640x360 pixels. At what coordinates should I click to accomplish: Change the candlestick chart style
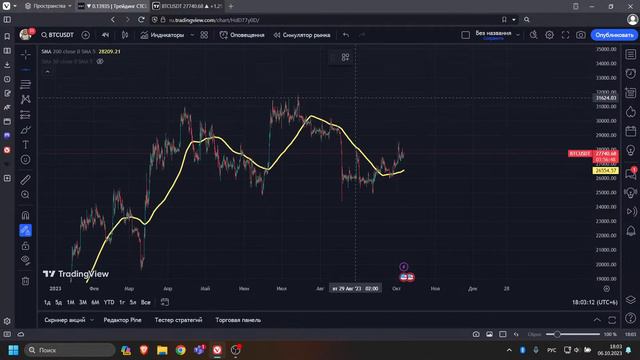click(125, 35)
